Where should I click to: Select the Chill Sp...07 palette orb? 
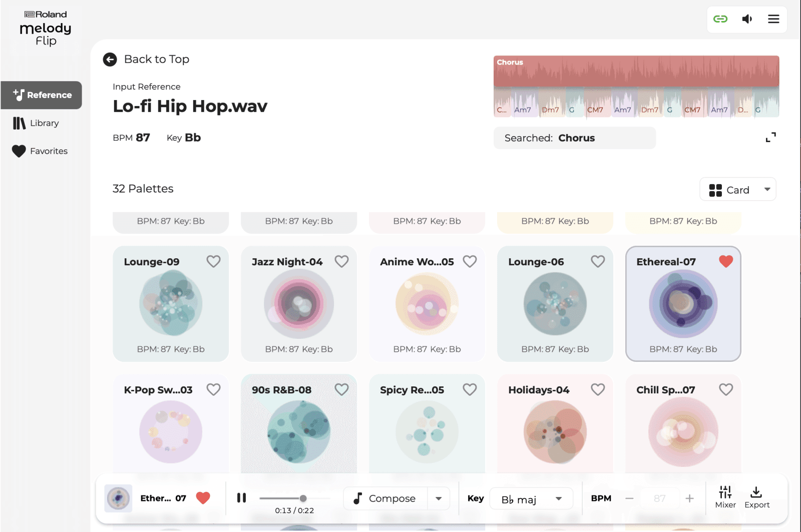[x=683, y=432]
